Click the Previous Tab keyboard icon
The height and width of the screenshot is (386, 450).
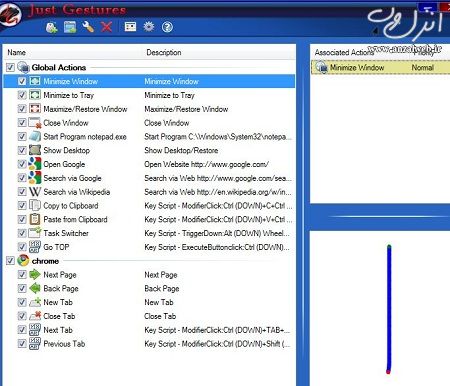(35, 343)
